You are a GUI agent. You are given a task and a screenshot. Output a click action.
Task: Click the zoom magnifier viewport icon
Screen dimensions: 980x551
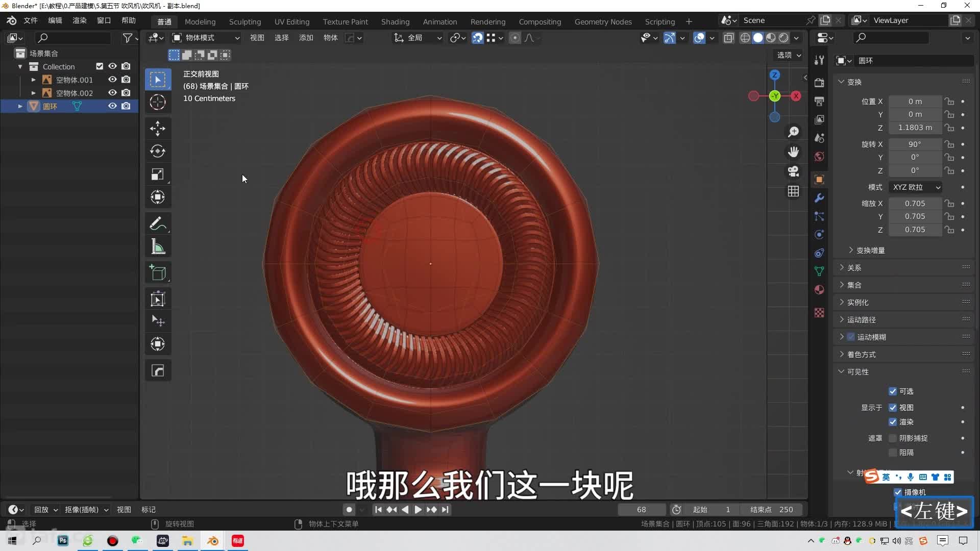793,132
